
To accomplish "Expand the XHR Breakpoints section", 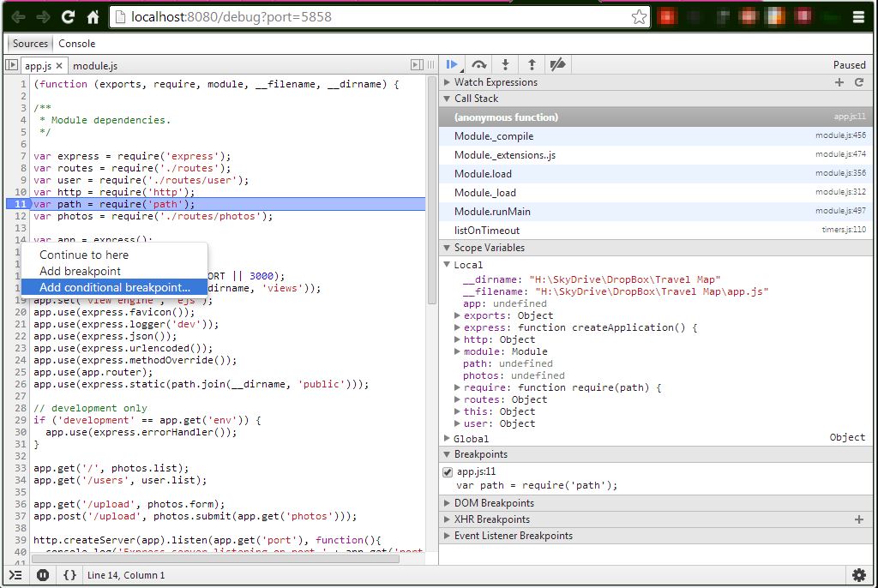I will pyautogui.click(x=491, y=519).
